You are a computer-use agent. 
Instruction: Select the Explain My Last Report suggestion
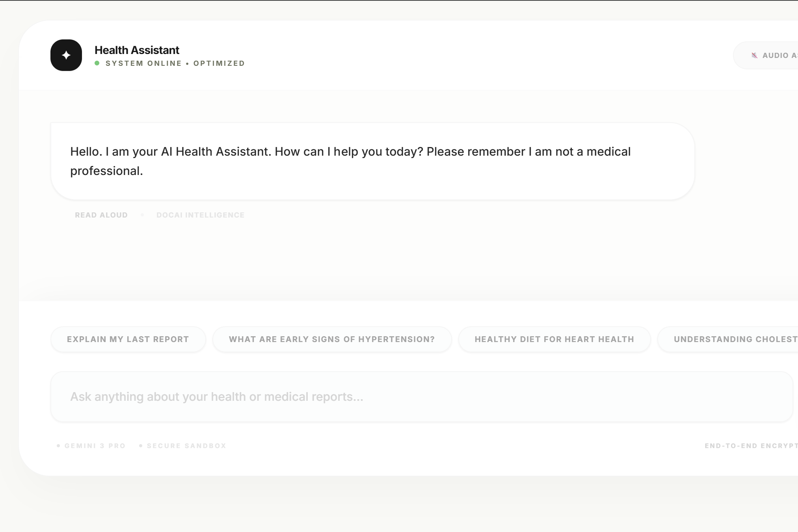tap(128, 339)
